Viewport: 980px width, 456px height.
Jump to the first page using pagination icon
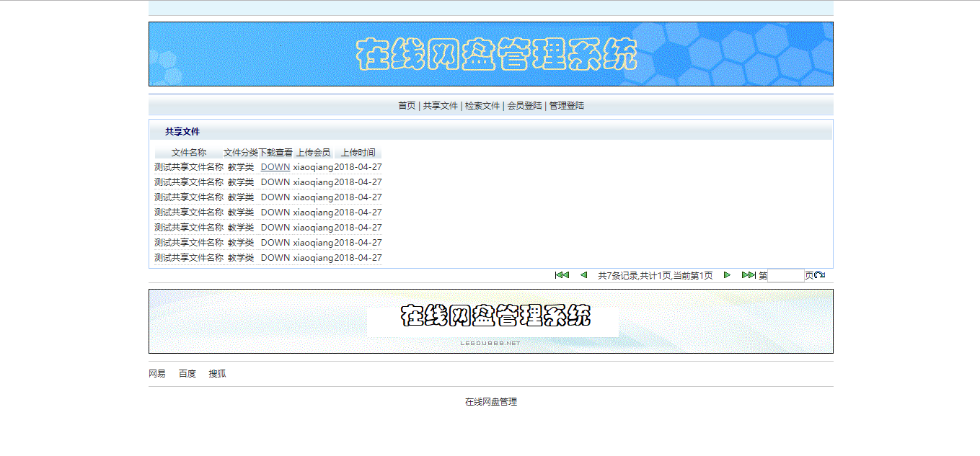561,274
